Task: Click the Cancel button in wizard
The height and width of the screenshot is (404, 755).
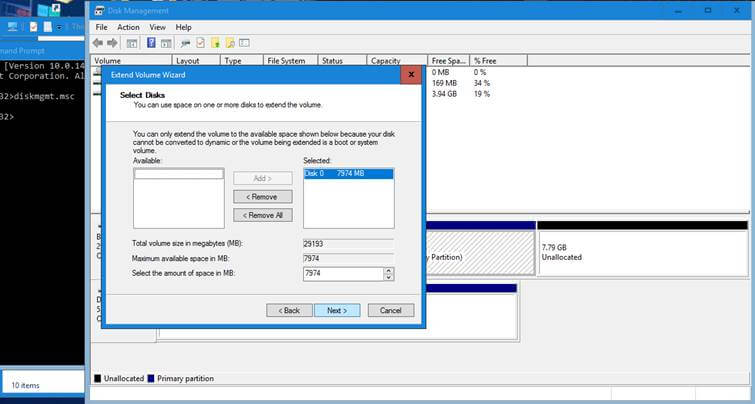Action: pos(390,310)
